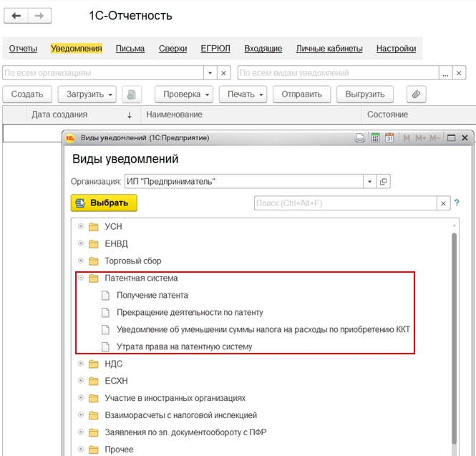Image resolution: width=476 pixels, height=456 pixels.
Task: Expand the ЕСХН folder
Action: point(81,380)
